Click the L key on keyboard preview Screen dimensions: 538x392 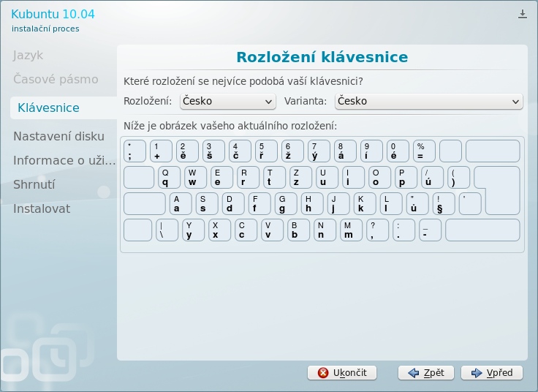[391, 204]
